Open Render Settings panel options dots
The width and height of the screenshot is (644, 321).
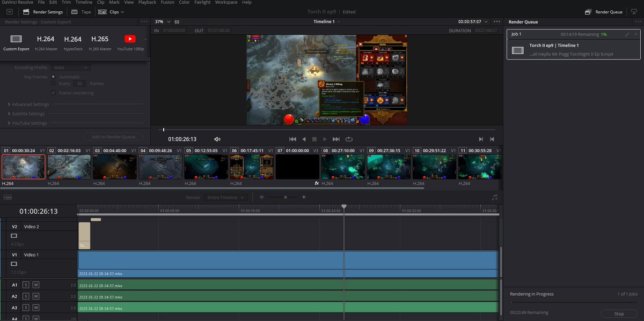[143, 22]
